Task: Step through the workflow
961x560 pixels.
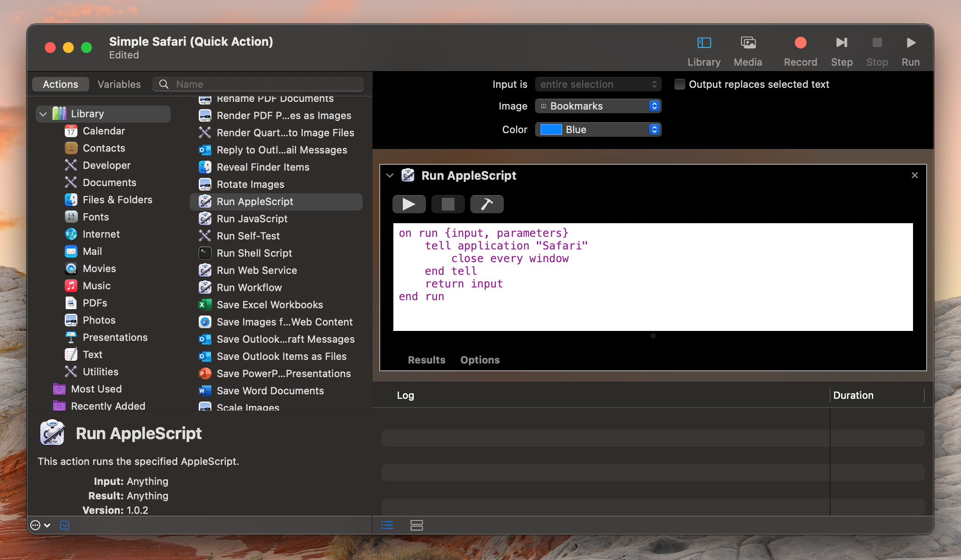Action: click(841, 43)
